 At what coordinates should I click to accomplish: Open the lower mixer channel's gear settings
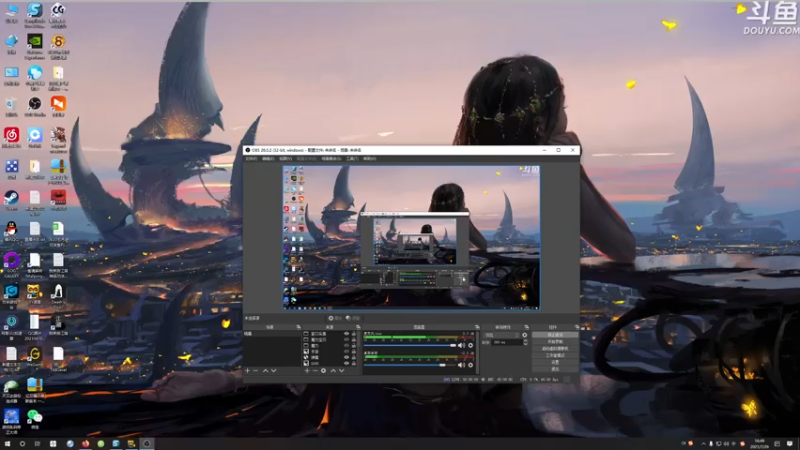470,365
